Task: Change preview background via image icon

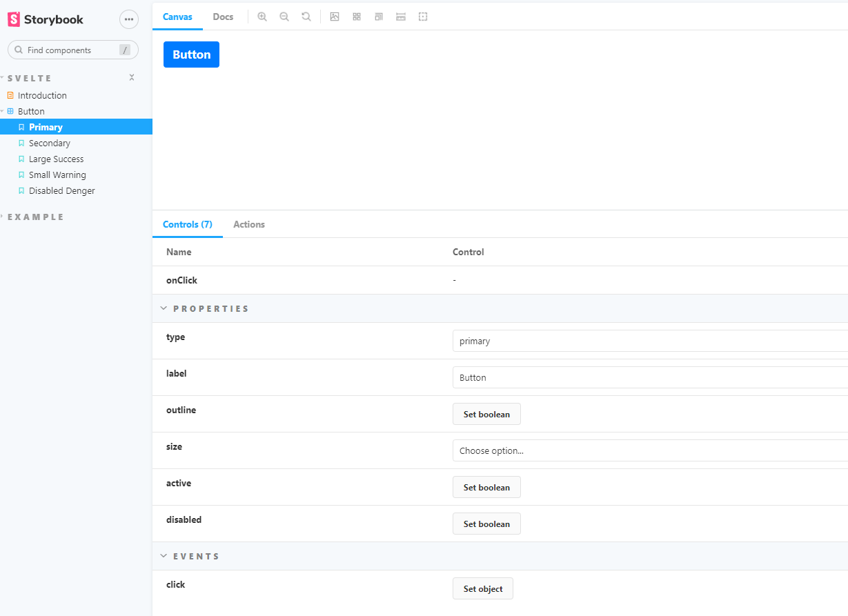Action: pyautogui.click(x=335, y=17)
